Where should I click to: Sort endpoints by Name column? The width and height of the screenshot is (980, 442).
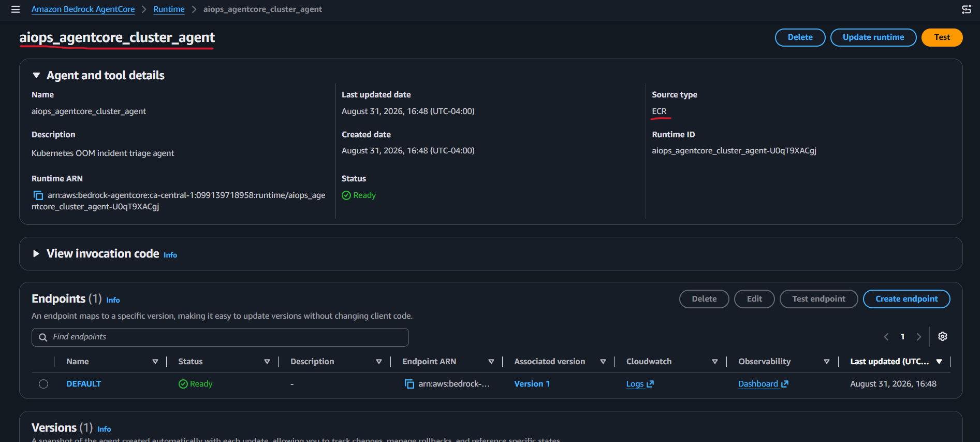(x=155, y=362)
